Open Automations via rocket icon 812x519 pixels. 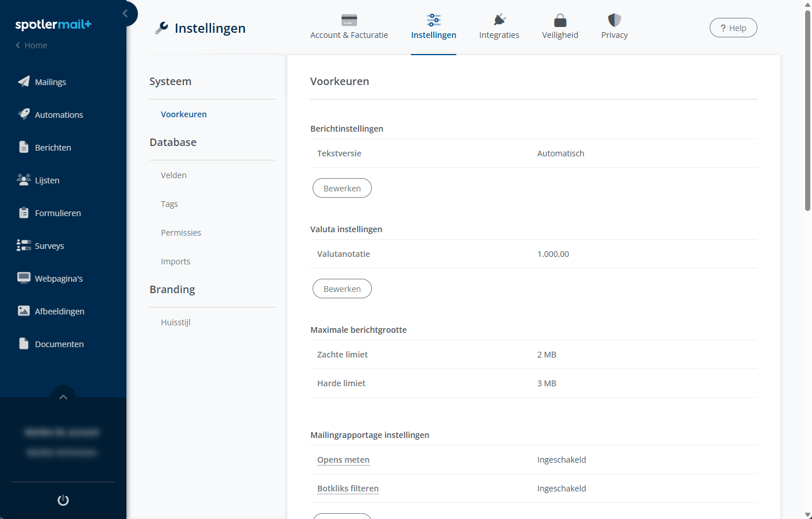click(24, 114)
